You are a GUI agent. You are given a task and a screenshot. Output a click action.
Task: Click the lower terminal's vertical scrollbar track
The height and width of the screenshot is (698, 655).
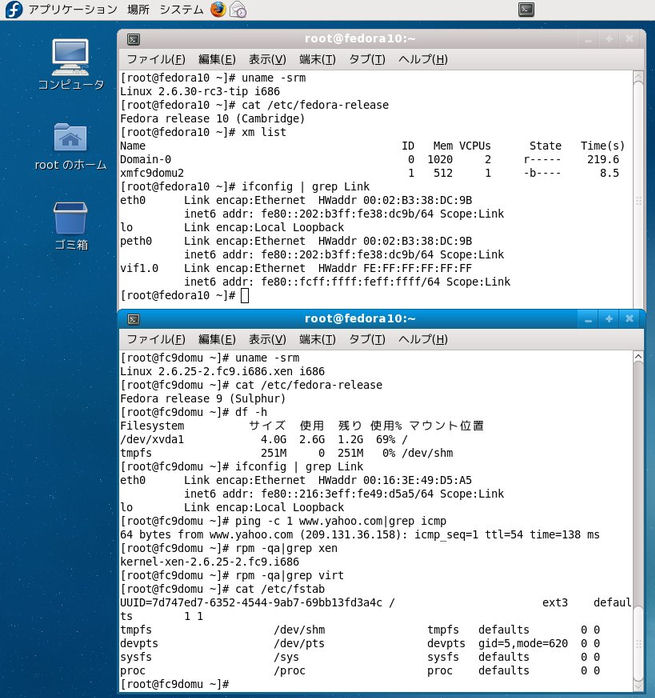[638, 521]
